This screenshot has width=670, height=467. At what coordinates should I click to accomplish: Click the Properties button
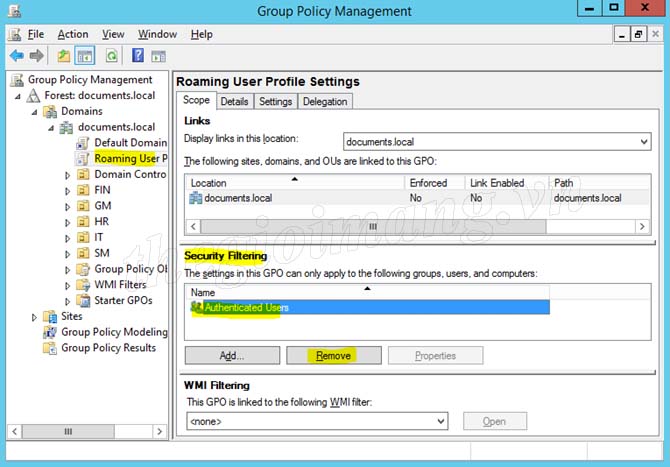tap(435, 355)
